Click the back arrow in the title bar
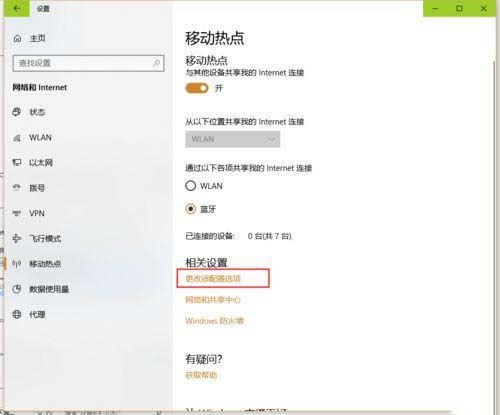This screenshot has height=415, width=500. (x=17, y=8)
